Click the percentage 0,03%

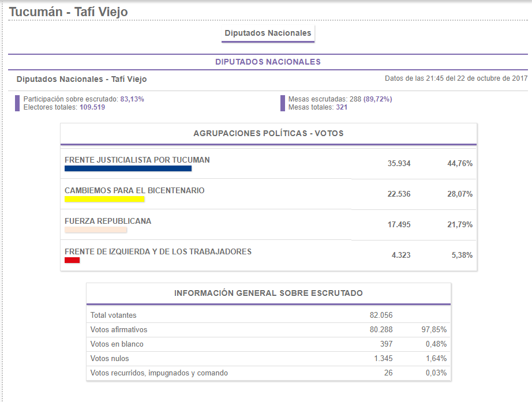pos(436,373)
